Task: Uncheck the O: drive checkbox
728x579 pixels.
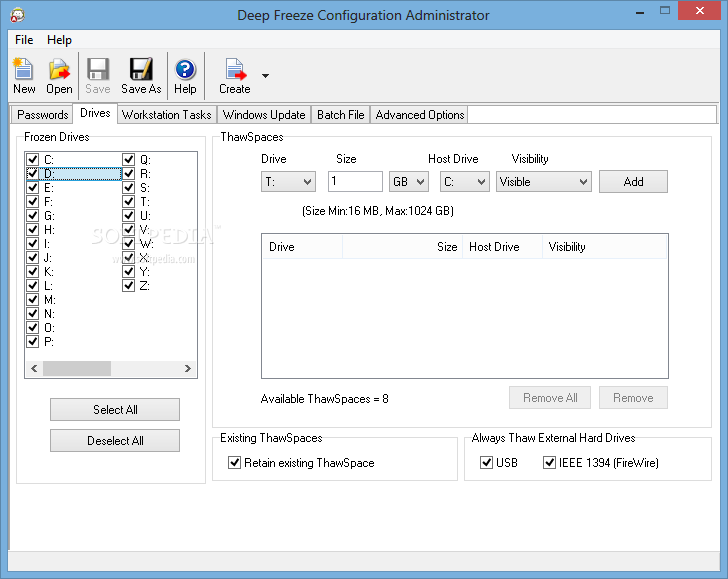Action: click(x=32, y=328)
